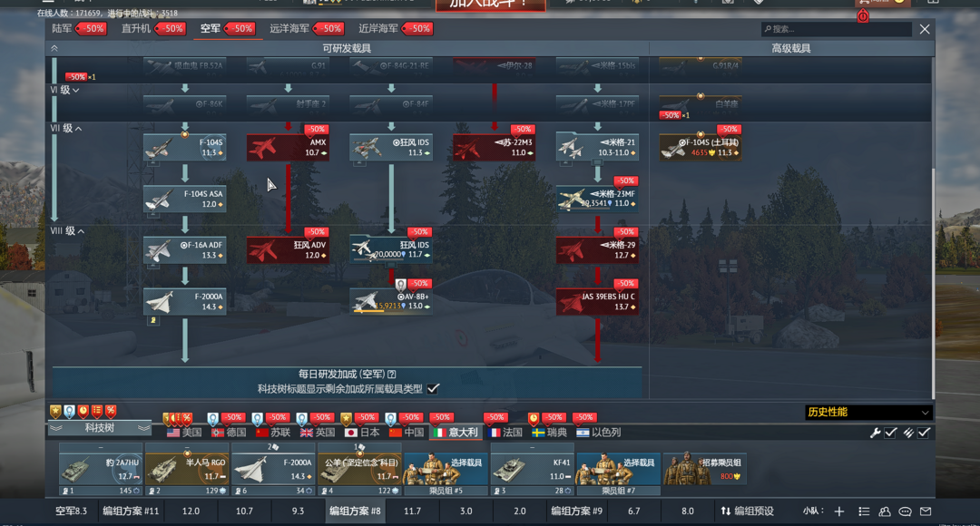This screenshot has height=526, width=980.
Task: Toggle the first checkmark next to wrench
Action: click(x=891, y=433)
